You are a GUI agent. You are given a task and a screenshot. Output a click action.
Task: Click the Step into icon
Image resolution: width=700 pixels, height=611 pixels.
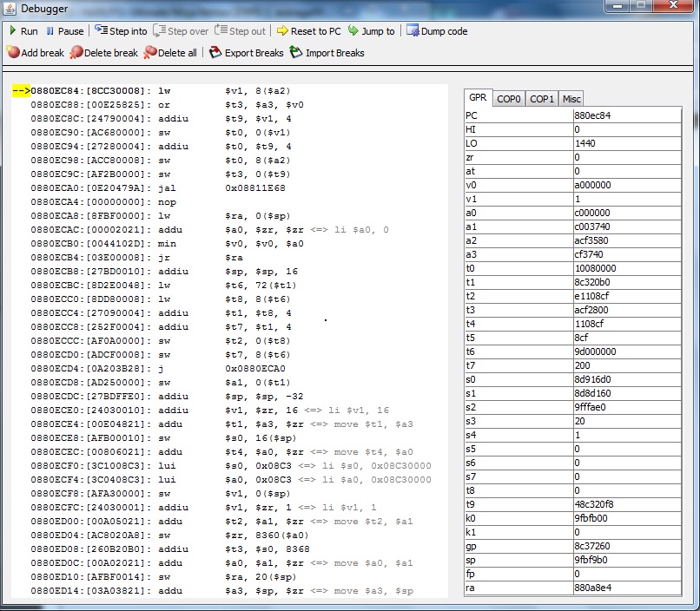pyautogui.click(x=102, y=30)
